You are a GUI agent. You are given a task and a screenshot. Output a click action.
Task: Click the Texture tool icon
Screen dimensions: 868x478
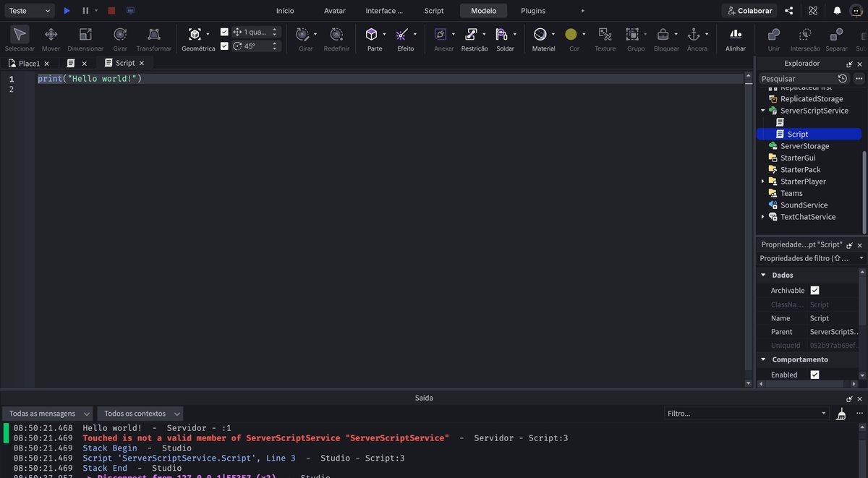(605, 34)
